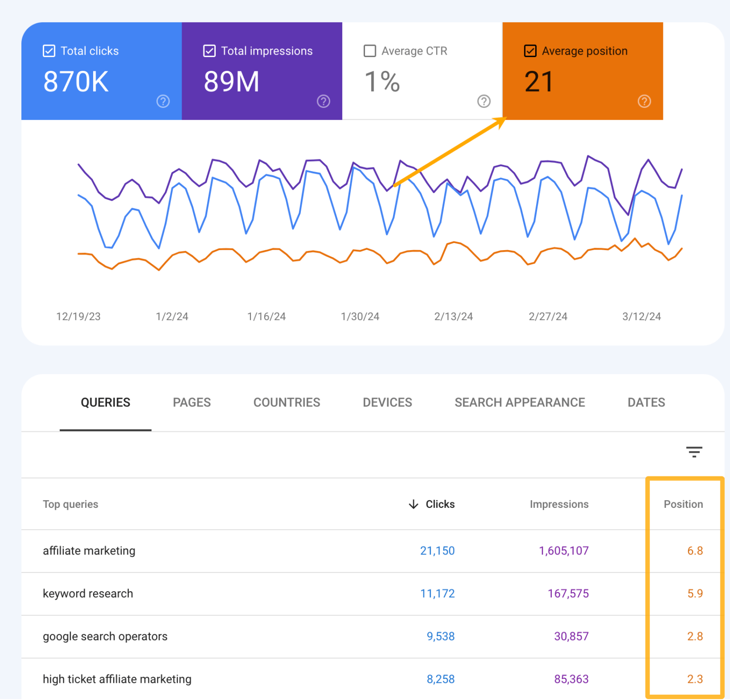Open the DEVICES tab
Image resolution: width=730 pixels, height=700 pixels.
click(387, 402)
